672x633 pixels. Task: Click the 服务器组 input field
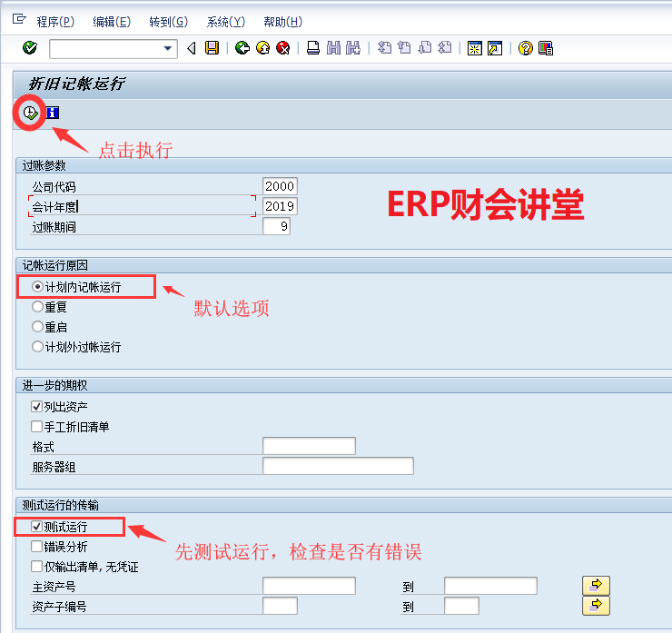(x=338, y=466)
